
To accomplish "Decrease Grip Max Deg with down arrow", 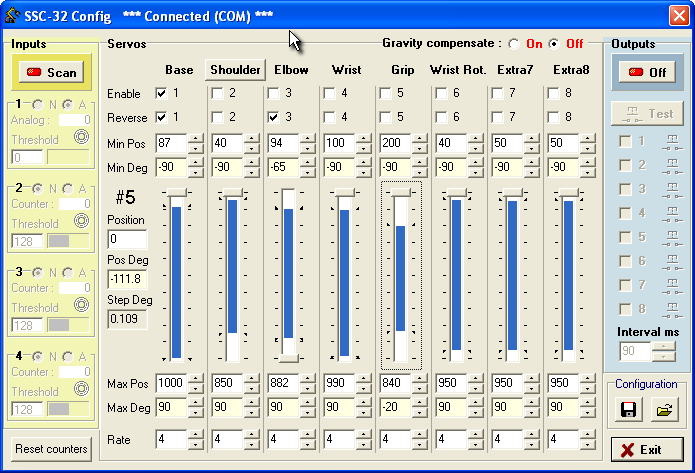I will tap(419, 412).
